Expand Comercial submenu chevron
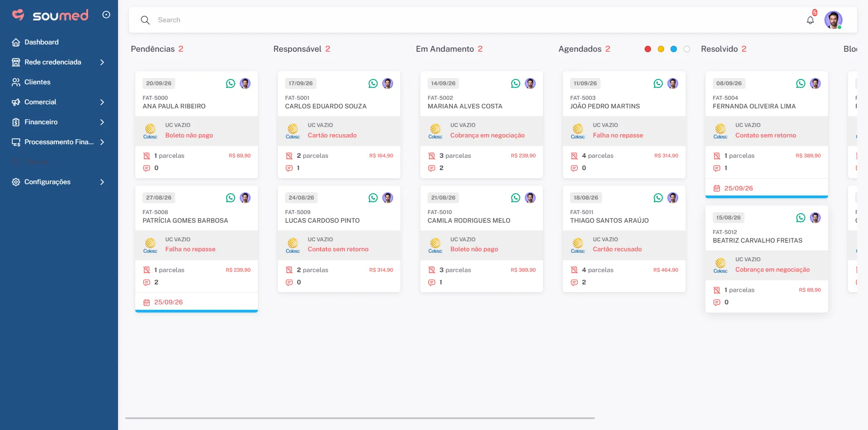The width and height of the screenshot is (868, 430). click(102, 102)
